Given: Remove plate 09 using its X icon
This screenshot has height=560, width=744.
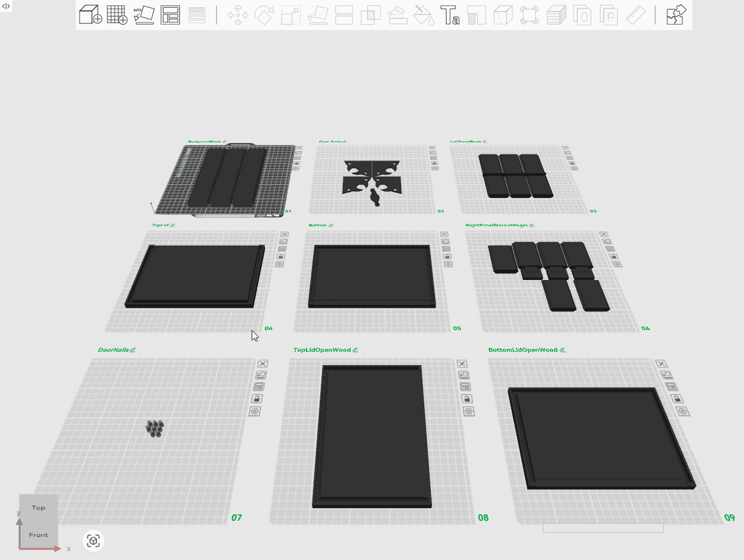Looking at the screenshot, I should pyautogui.click(x=662, y=364).
